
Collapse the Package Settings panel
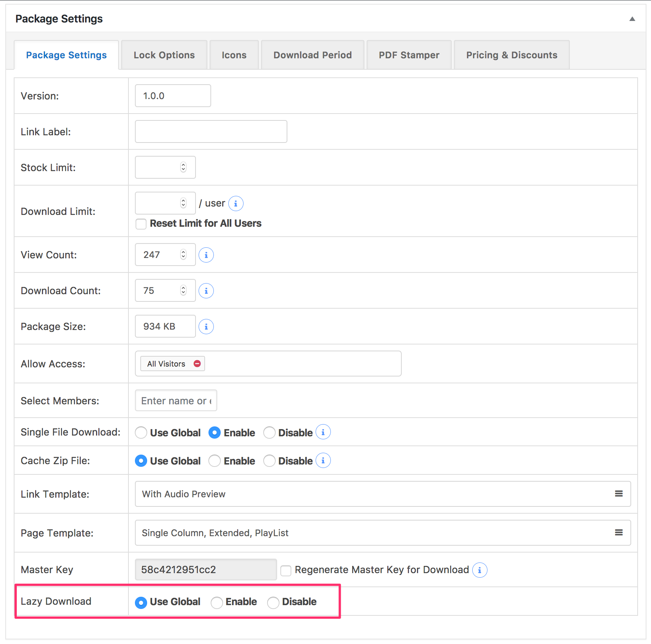[632, 19]
